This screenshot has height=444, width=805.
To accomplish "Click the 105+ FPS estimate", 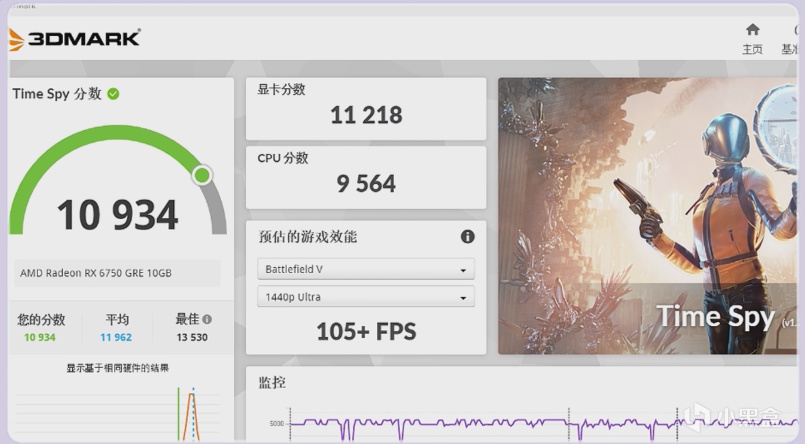I will click(366, 332).
